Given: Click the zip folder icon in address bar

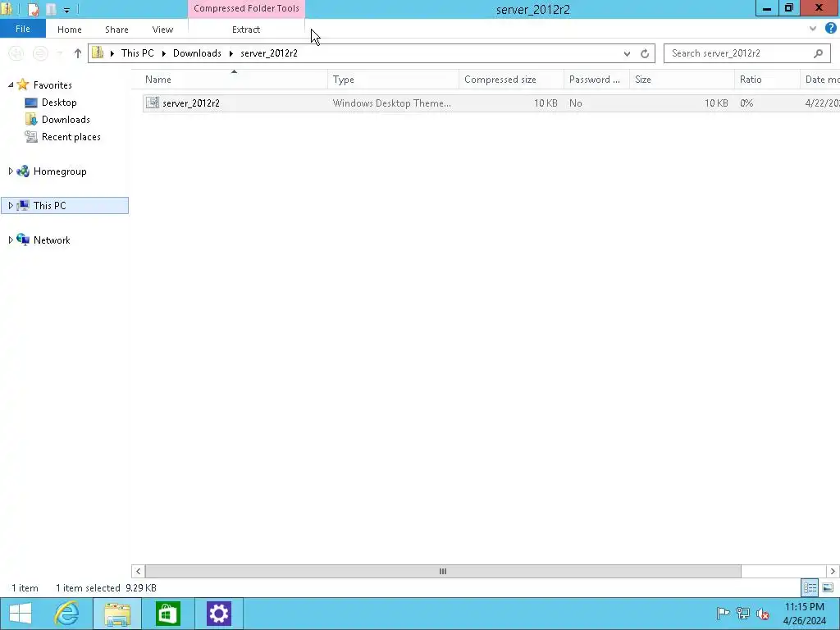Looking at the screenshot, I should point(98,52).
